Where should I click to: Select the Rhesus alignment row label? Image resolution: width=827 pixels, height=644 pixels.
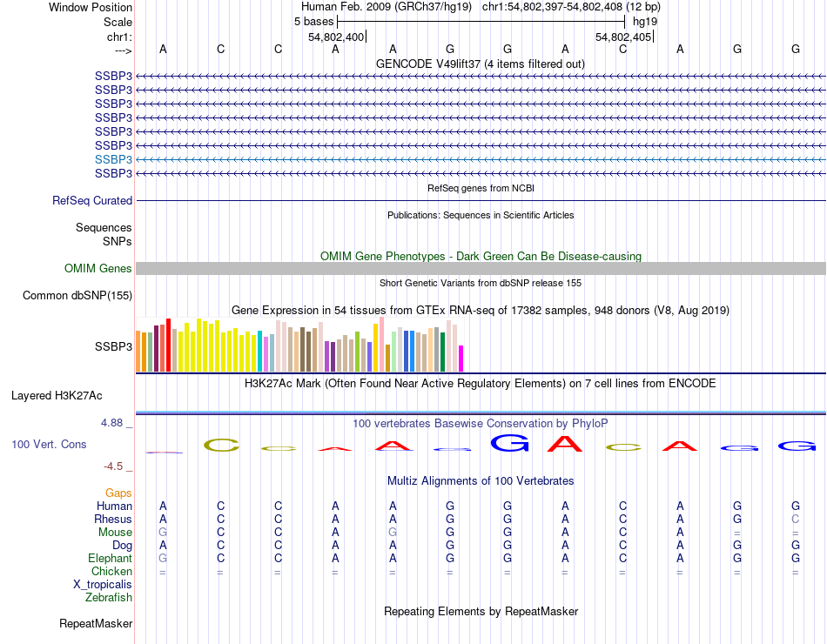click(x=113, y=519)
